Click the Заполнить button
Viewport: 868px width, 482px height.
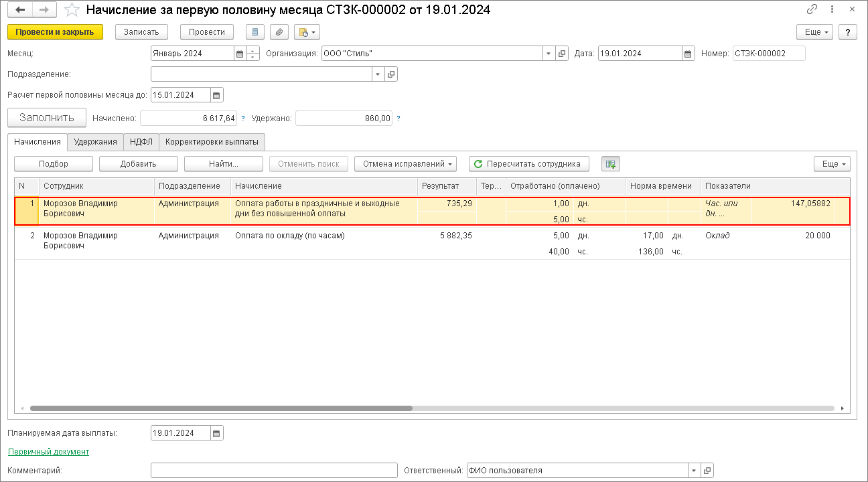(47, 118)
